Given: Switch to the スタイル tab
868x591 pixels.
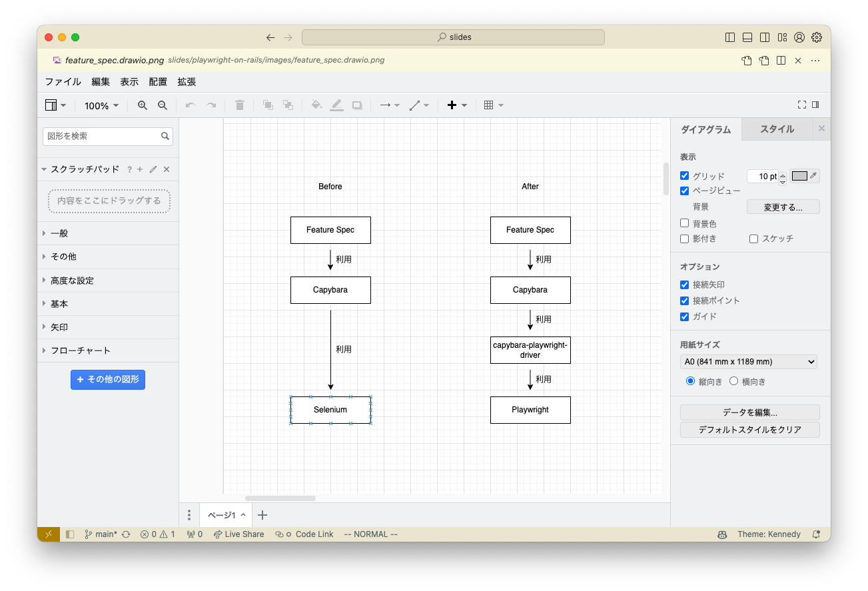Looking at the screenshot, I should (777, 129).
